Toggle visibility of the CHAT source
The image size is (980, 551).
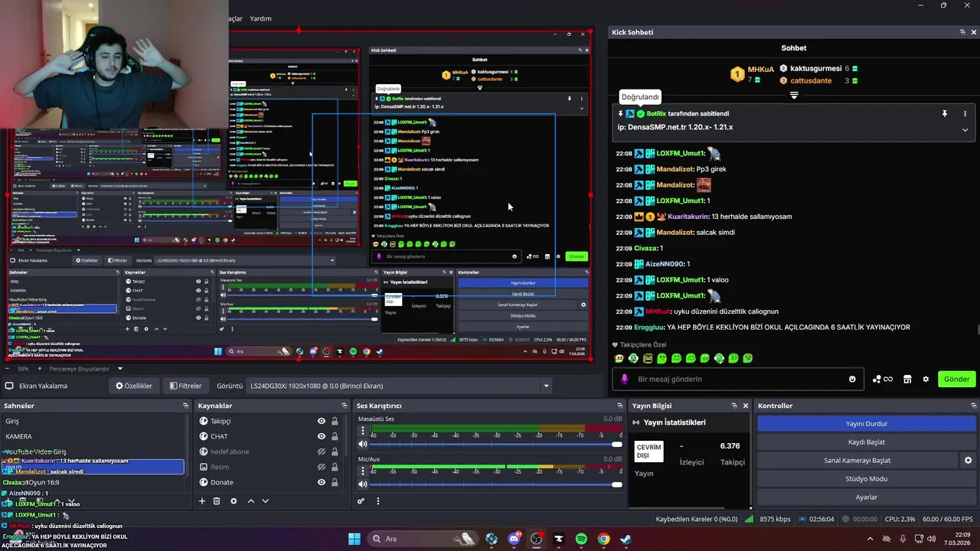322,436
